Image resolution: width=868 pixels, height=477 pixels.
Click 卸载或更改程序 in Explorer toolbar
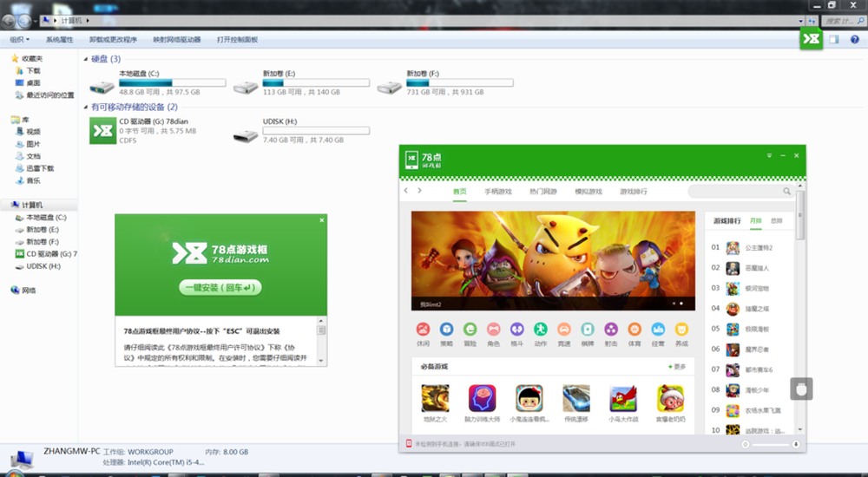point(113,40)
